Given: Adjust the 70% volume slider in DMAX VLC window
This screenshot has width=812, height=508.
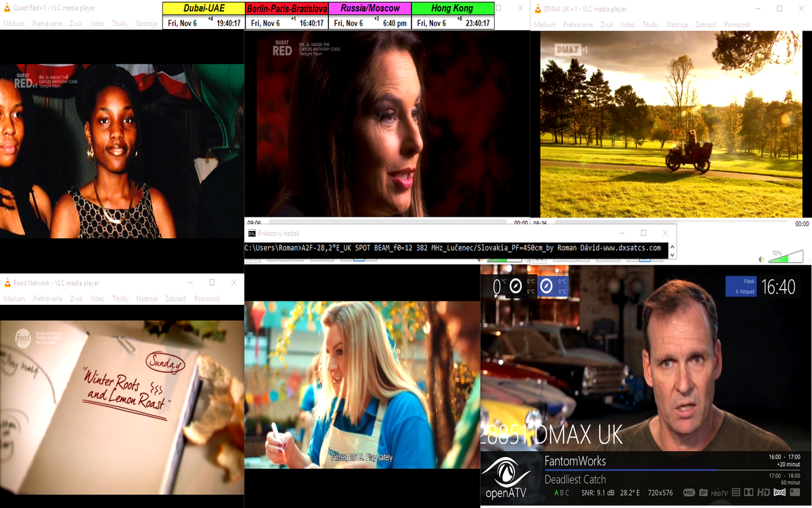Looking at the screenshot, I should click(786, 257).
